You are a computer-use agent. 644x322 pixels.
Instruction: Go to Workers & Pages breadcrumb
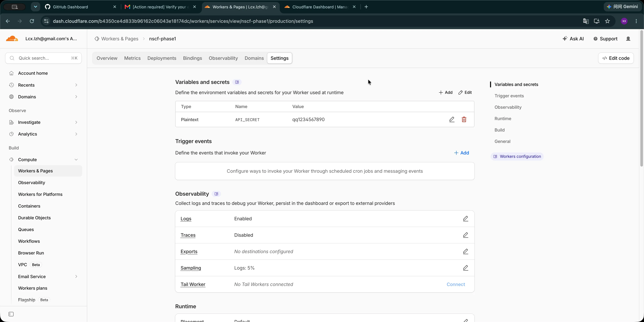tap(117, 39)
